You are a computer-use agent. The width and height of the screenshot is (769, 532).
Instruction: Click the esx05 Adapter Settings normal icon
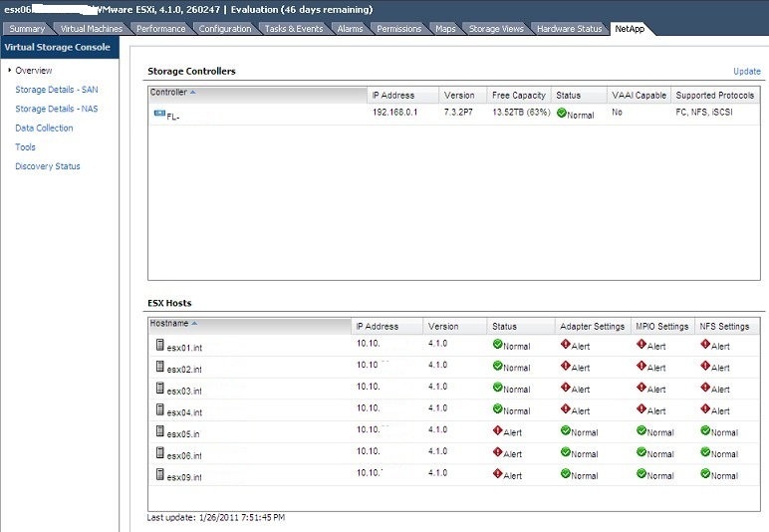565,430
